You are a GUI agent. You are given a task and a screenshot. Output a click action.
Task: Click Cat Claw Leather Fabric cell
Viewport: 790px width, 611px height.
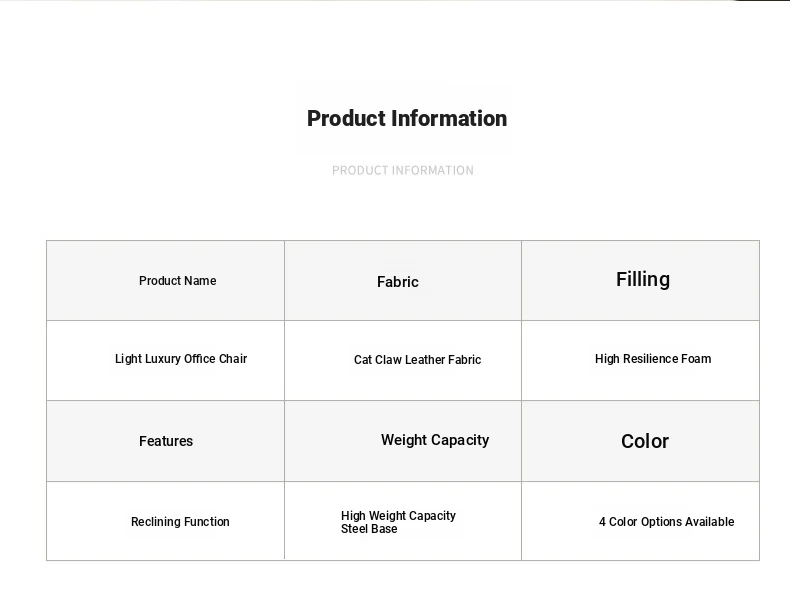[403, 361]
